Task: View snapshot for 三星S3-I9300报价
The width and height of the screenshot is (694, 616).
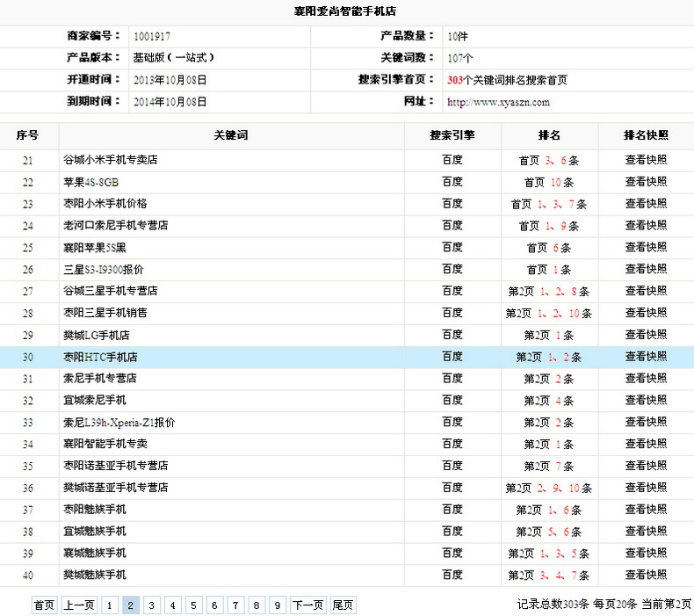Action: [x=646, y=269]
